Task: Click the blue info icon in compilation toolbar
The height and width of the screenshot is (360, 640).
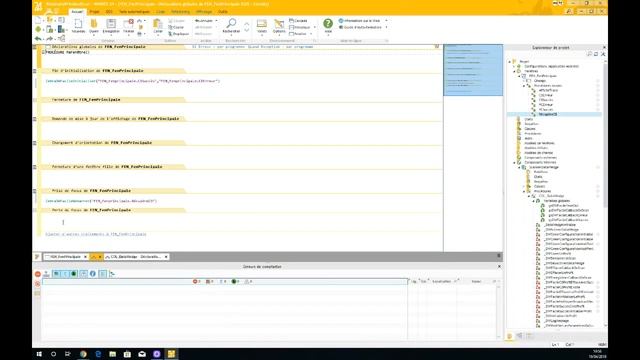Action: click(93, 273)
